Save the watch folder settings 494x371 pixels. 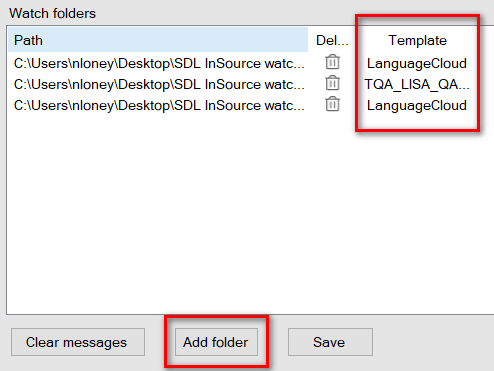click(330, 342)
